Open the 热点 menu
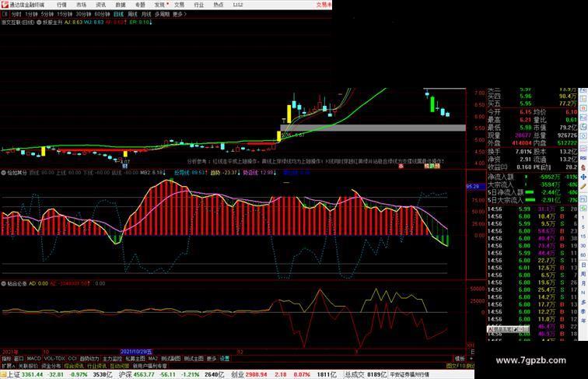 tap(219, 5)
